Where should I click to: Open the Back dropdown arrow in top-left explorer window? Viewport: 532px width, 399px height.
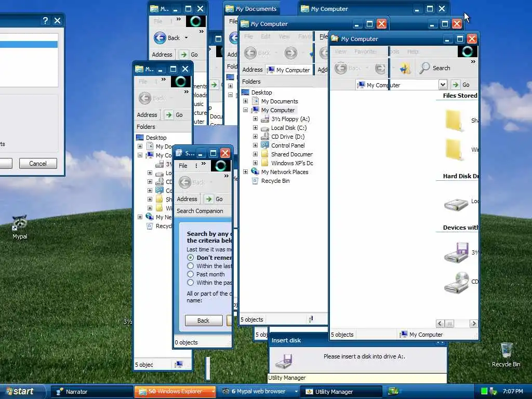[186, 37]
